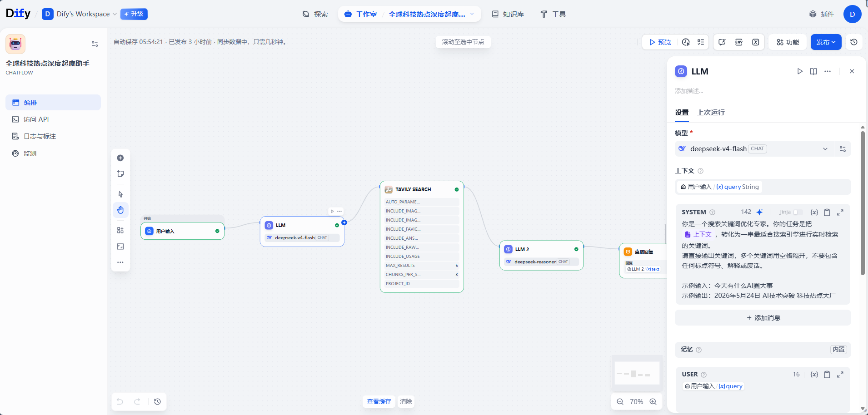The height and width of the screenshot is (415, 868).
Task: Switch to the 上次运行 tab
Action: tap(711, 113)
